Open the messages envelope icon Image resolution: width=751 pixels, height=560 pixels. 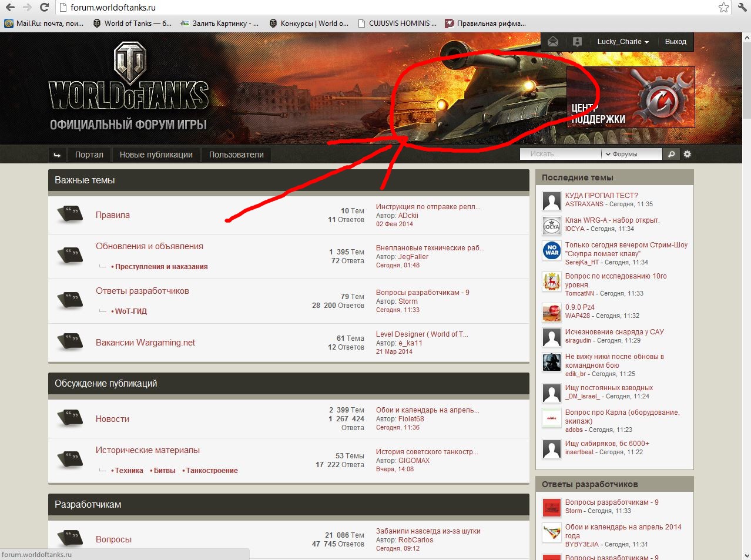click(x=553, y=42)
